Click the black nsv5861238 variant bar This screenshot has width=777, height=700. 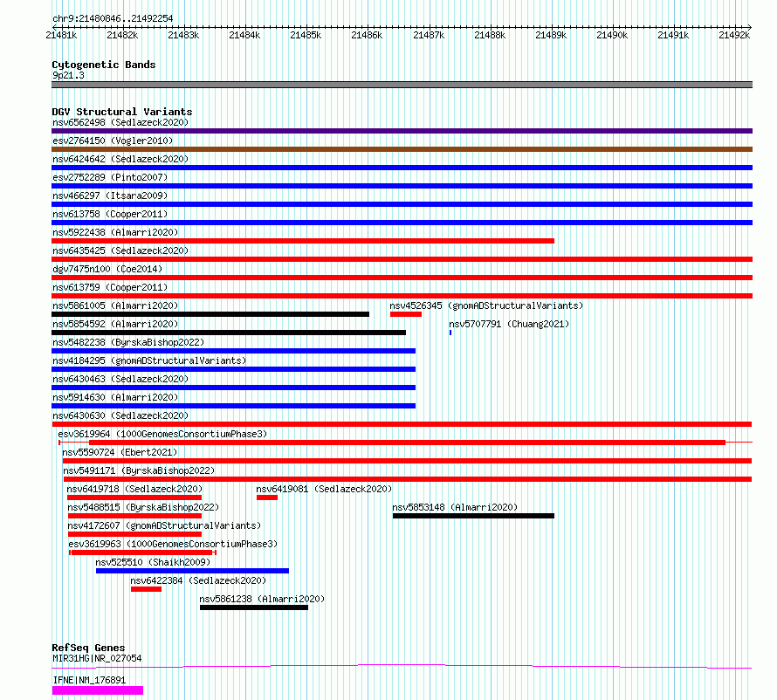pyautogui.click(x=254, y=607)
